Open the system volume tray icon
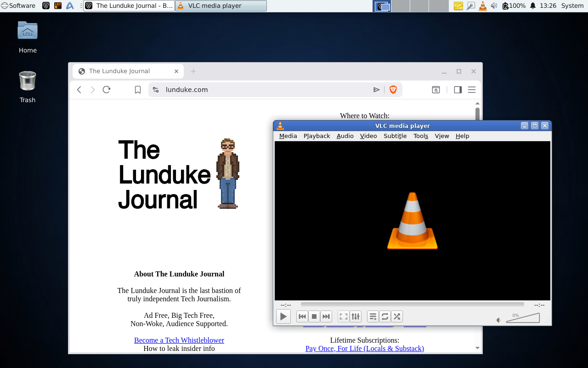The image size is (588, 368). pyautogui.click(x=494, y=6)
